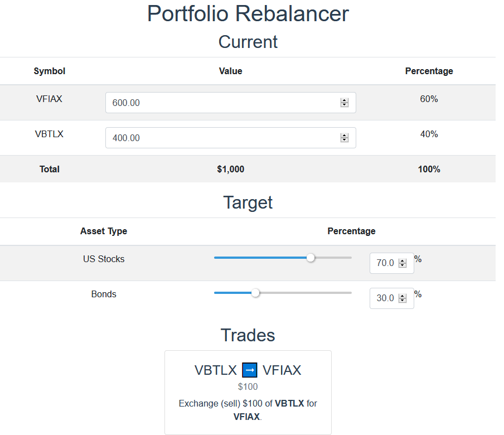
Task: Click the Bonds 30.0 percentage field
Action: (391, 298)
